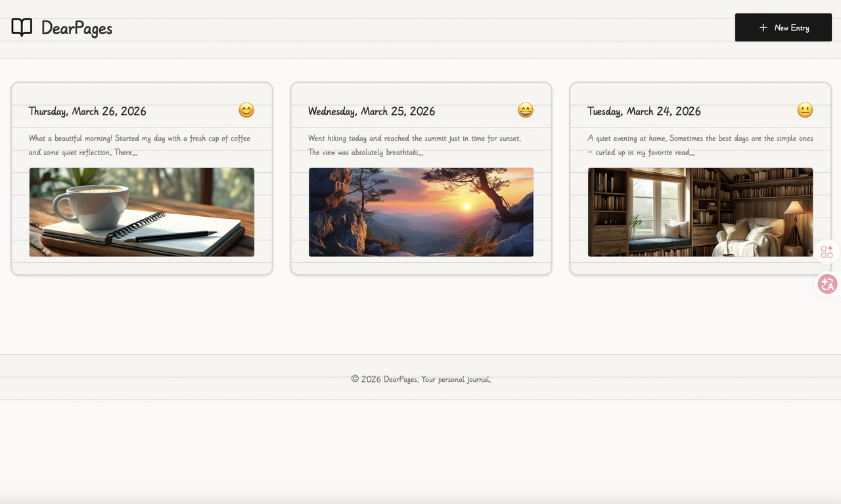The image size is (841, 504).
Task: Select the cozy library reading nook photo
Action: [700, 212]
